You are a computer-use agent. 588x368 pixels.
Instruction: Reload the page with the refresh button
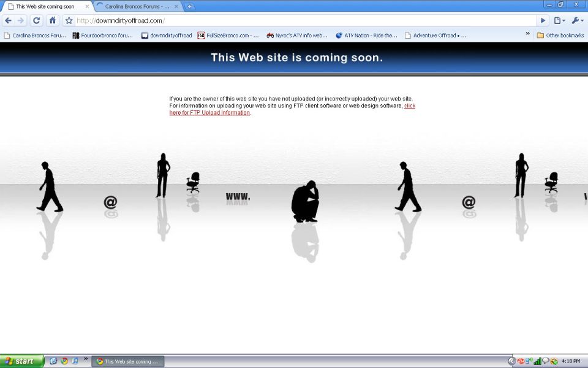pos(36,21)
